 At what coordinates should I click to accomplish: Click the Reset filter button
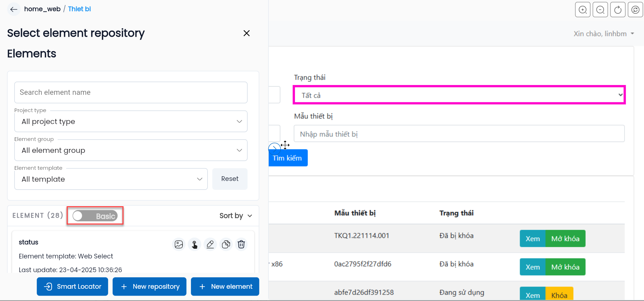pos(230,179)
